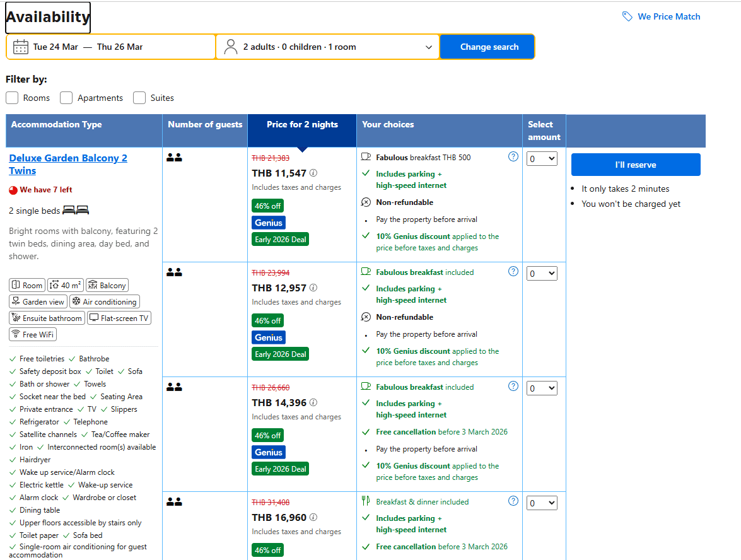Click the cutlery icon next to Breakfast & dinner included
The height and width of the screenshot is (560, 741).
(x=366, y=501)
